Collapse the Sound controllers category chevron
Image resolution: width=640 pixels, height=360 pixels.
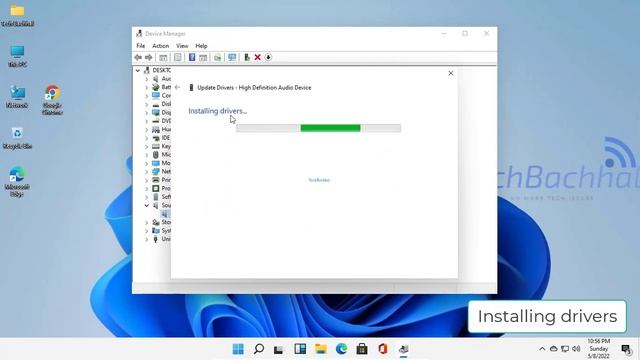coord(147,205)
